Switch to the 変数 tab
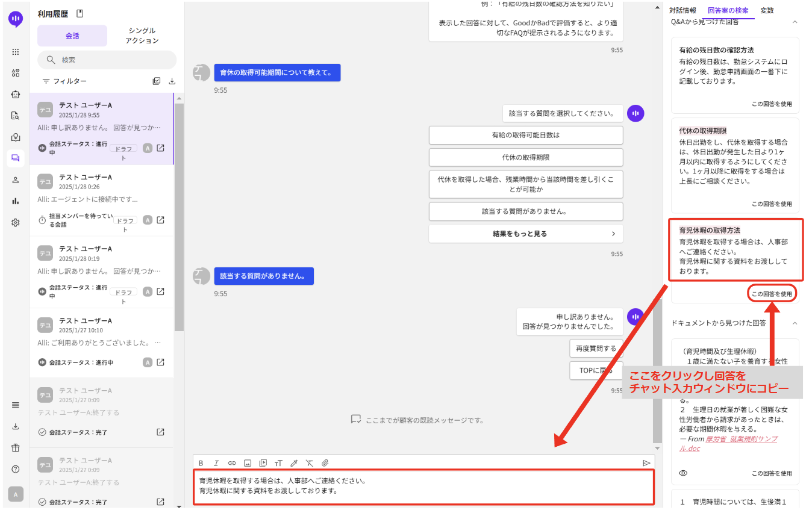The height and width of the screenshot is (513, 812). 767,10
